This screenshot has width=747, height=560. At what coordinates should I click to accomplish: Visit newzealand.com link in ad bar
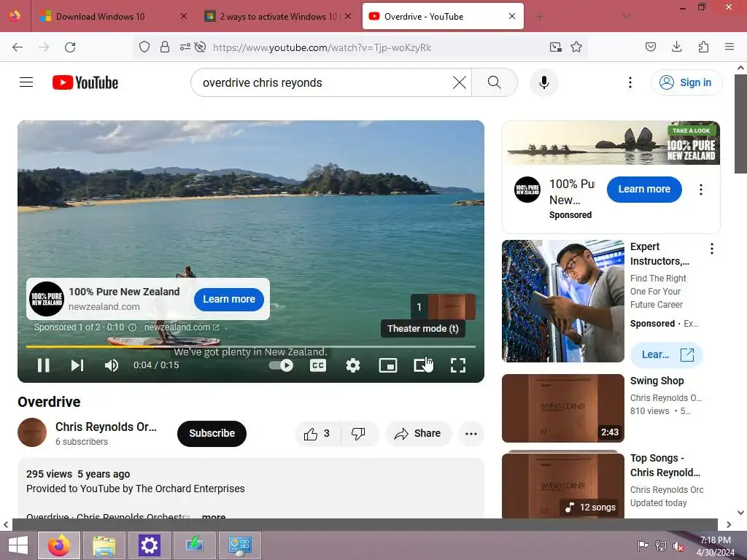182,327
